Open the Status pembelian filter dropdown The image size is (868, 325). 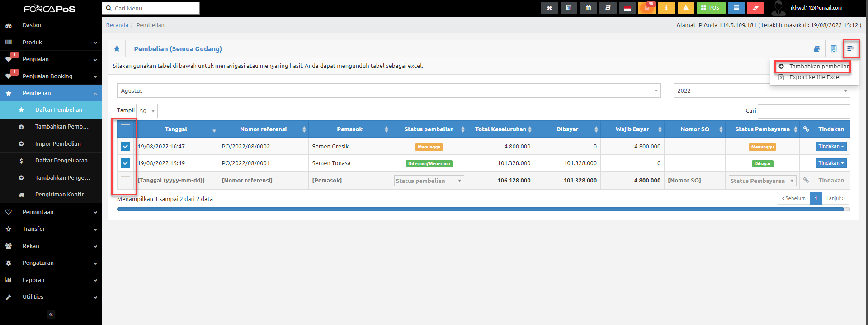429,181
